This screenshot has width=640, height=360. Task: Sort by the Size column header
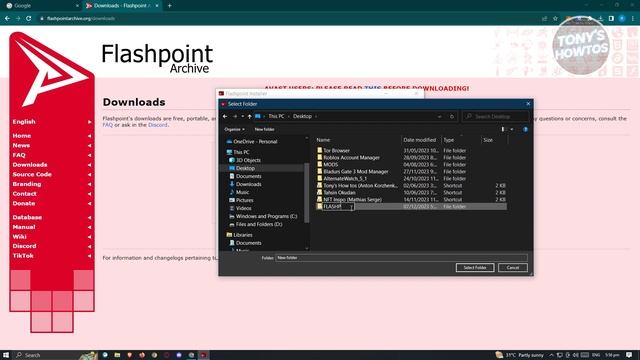(488, 140)
